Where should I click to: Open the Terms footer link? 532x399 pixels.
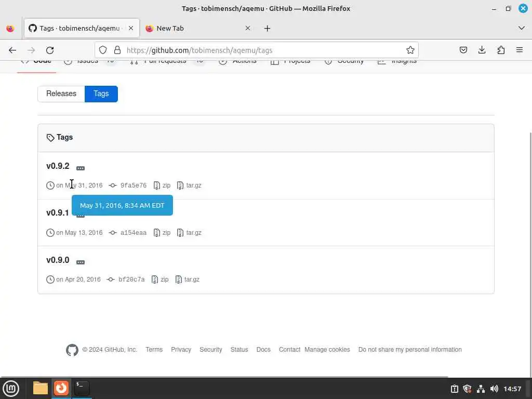154,350
